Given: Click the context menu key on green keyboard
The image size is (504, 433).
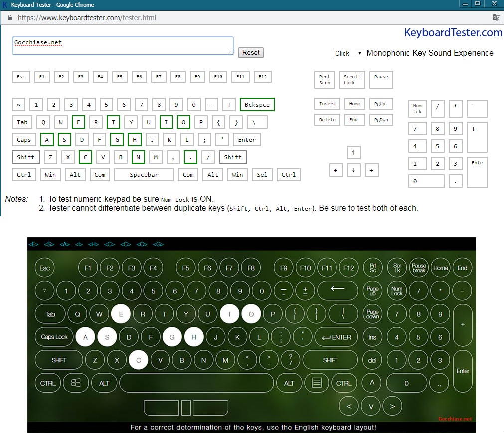Looking at the screenshot, I should click(317, 383).
